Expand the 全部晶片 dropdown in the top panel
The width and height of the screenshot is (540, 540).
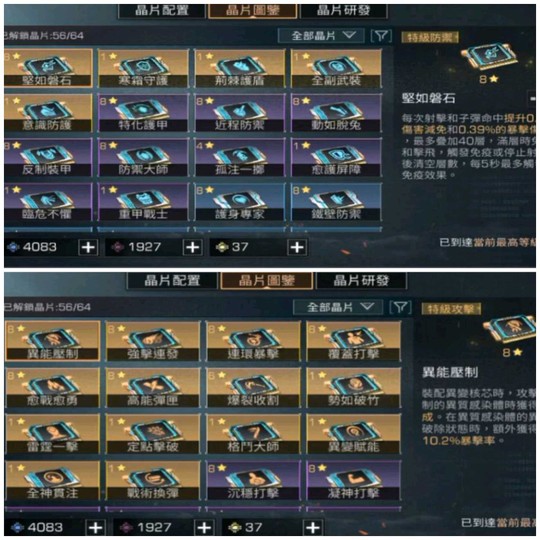click(321, 35)
